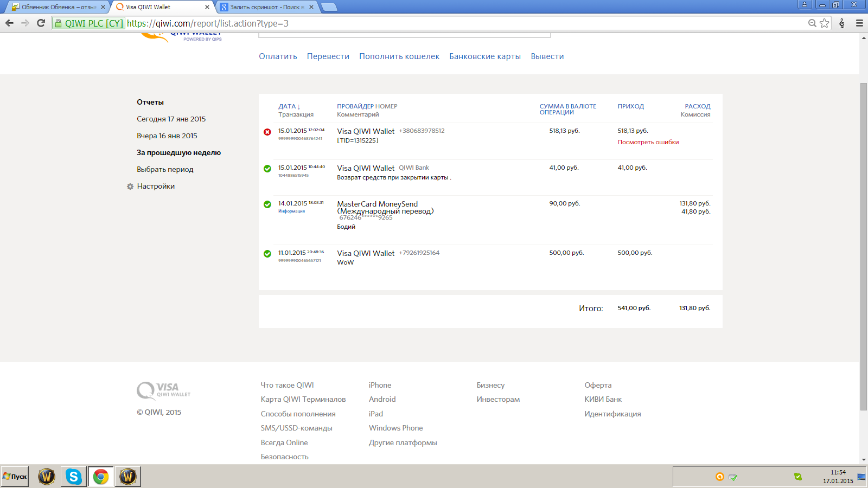Go back with the browser back arrow

(9, 23)
